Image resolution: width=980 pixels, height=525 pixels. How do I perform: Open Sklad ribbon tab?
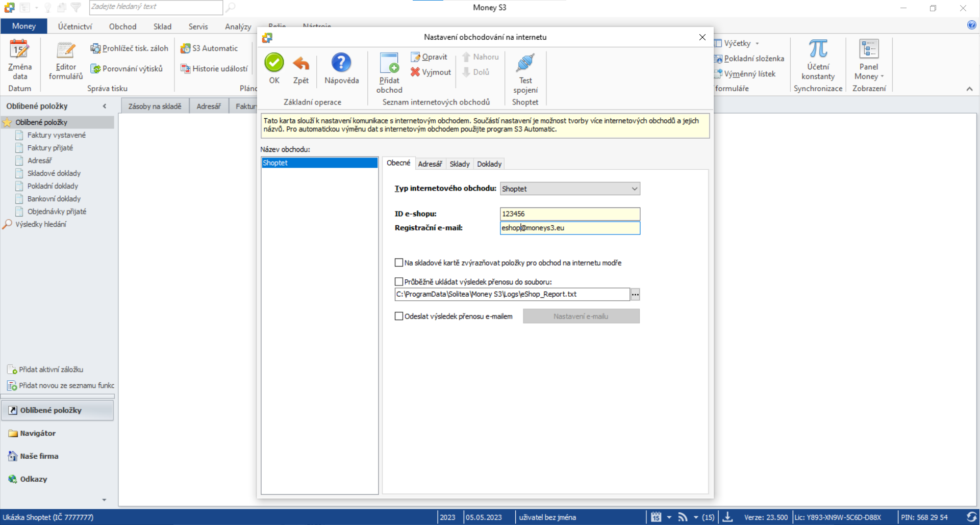click(x=162, y=27)
